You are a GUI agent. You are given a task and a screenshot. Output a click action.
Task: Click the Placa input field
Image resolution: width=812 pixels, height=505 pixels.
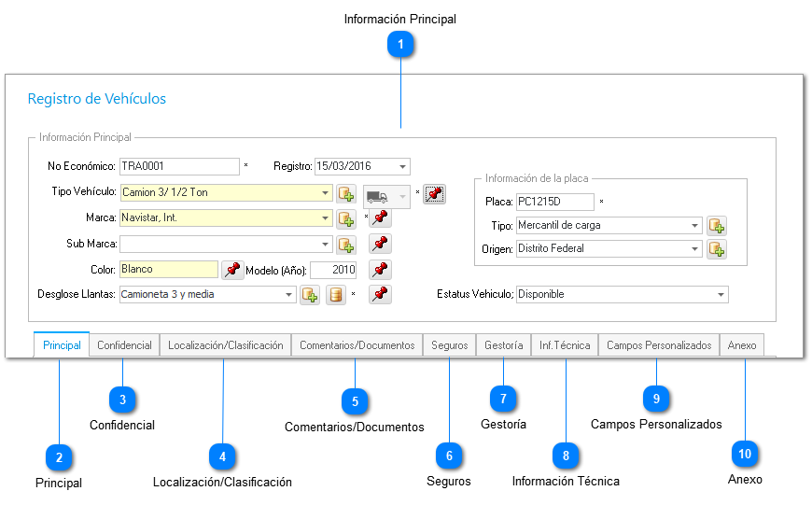[x=554, y=202]
